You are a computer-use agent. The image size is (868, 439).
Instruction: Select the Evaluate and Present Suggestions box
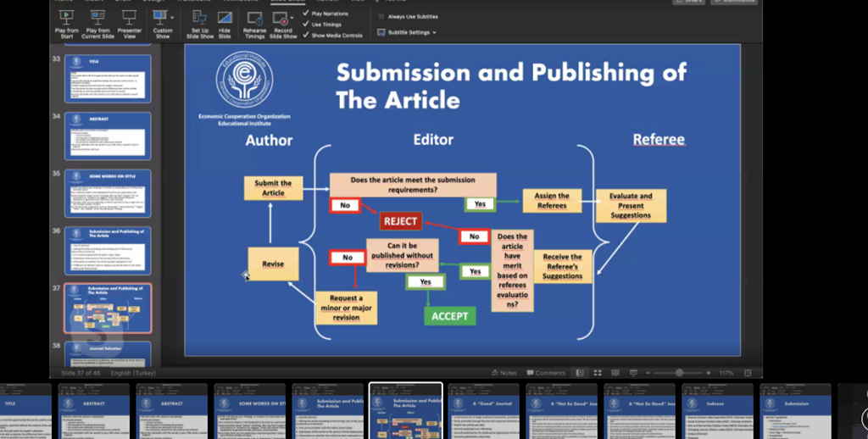(631, 205)
